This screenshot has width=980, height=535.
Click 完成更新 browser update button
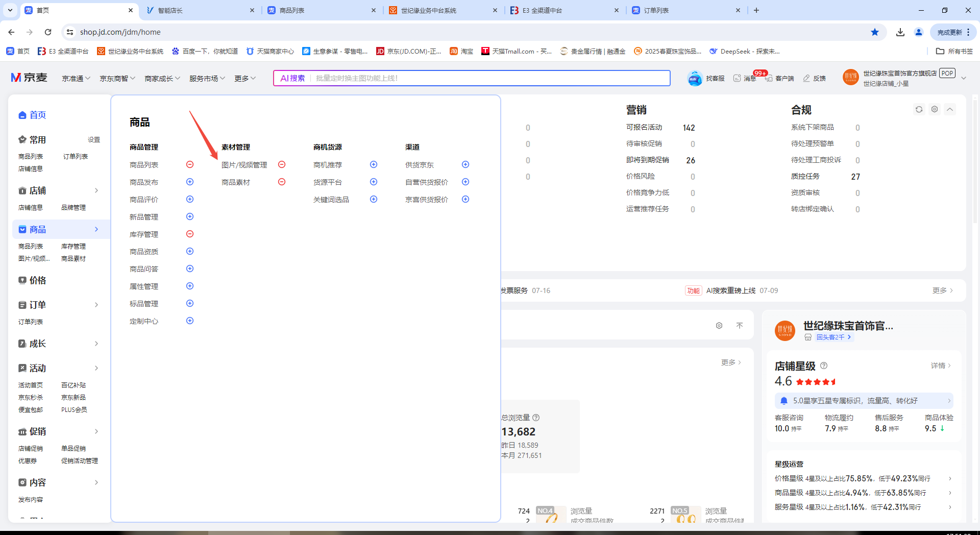[952, 32]
